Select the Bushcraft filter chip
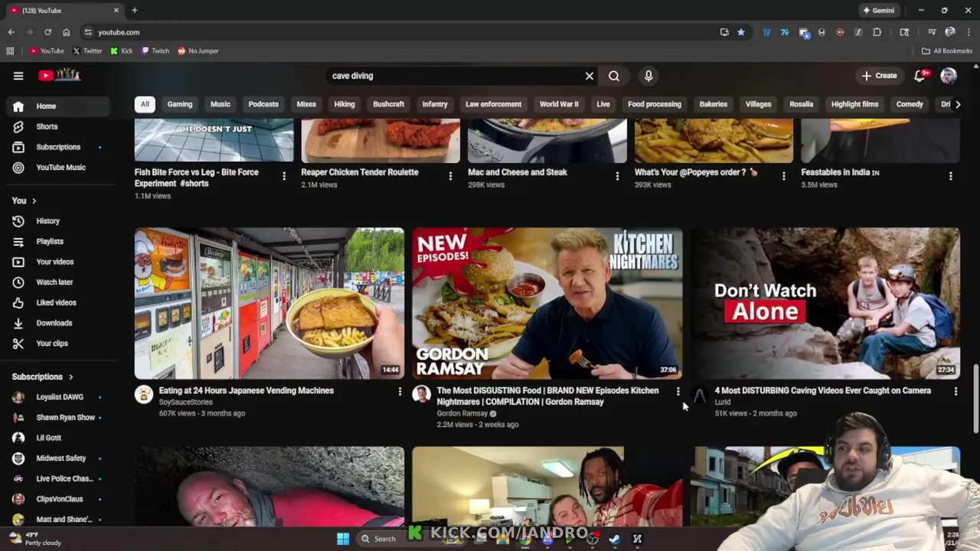Screen dimensions: 980x551 [388, 104]
